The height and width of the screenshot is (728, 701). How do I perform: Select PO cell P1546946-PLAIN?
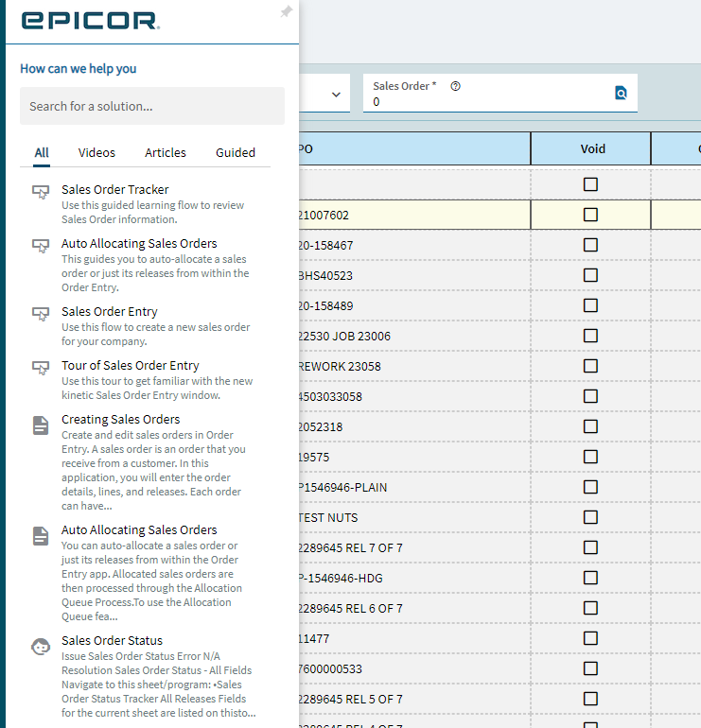415,487
